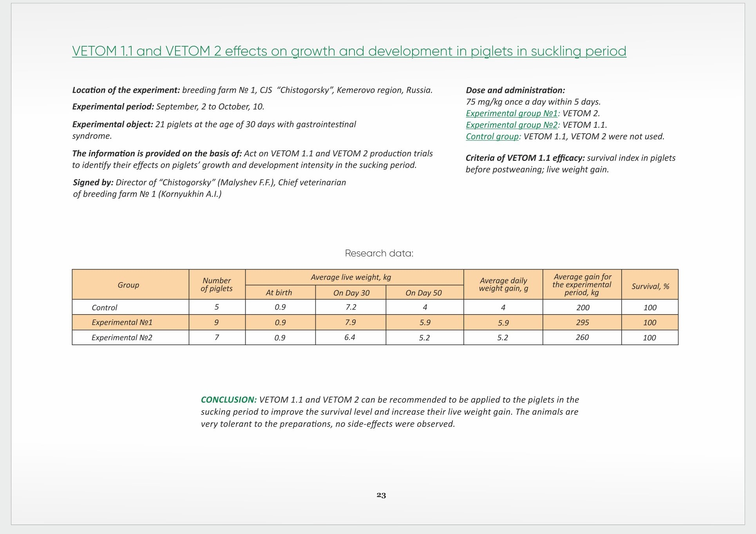Click the "Criteria of VETOM 1.1 efficacy:" label
This screenshot has height=534, width=756.
tap(525, 158)
